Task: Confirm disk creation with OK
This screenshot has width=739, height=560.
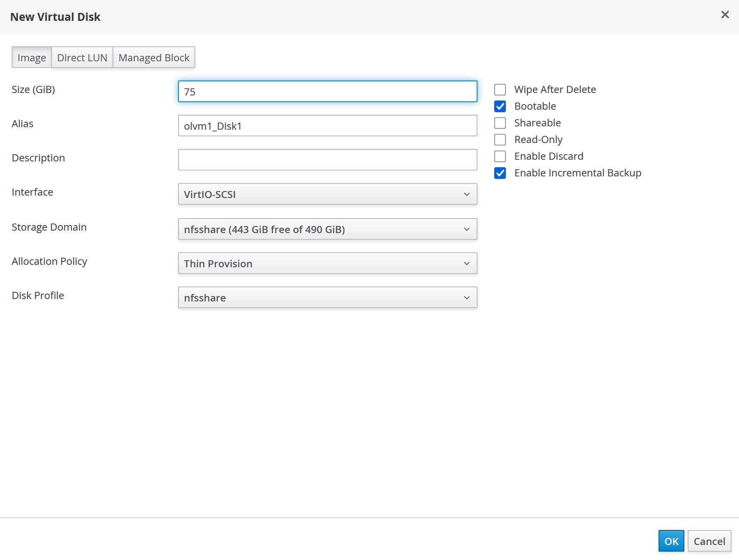Action: pos(671,540)
